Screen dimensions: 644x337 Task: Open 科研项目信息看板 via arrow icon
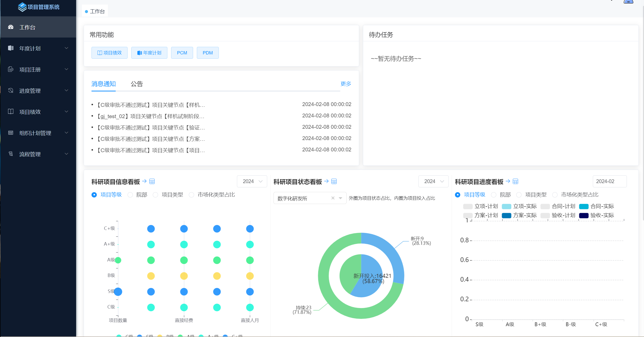click(x=144, y=181)
